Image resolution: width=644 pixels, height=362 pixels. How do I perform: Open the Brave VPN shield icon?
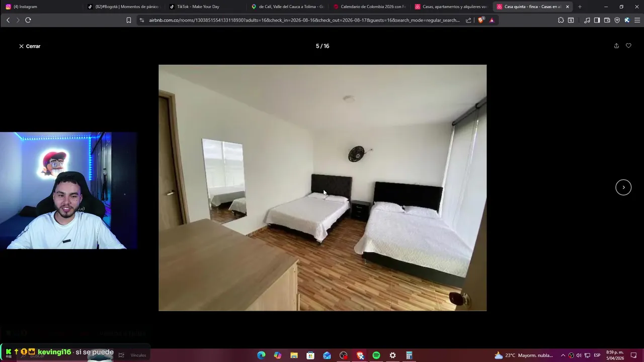coord(617,20)
